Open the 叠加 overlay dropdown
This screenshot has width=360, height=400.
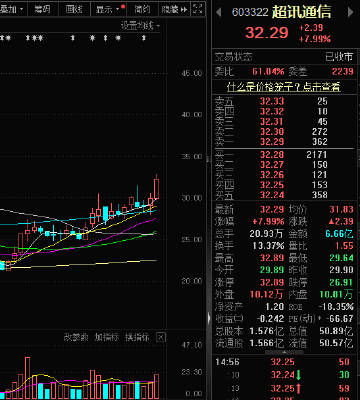[12, 9]
